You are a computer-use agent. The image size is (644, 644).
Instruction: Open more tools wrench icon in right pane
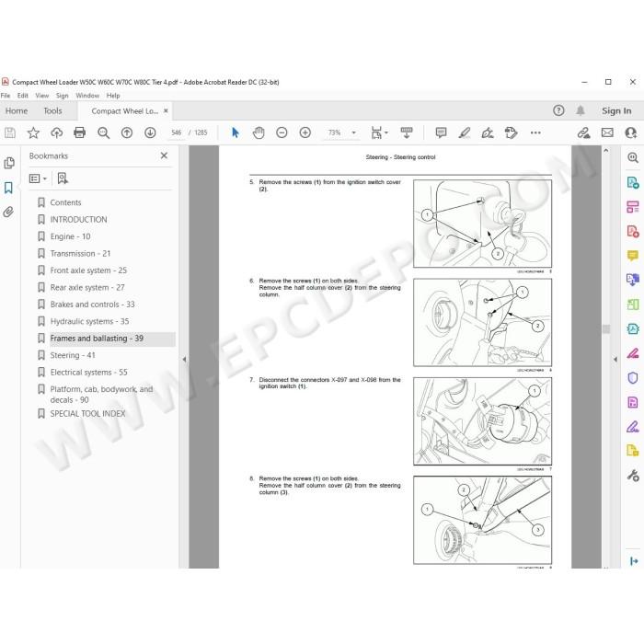[633, 476]
